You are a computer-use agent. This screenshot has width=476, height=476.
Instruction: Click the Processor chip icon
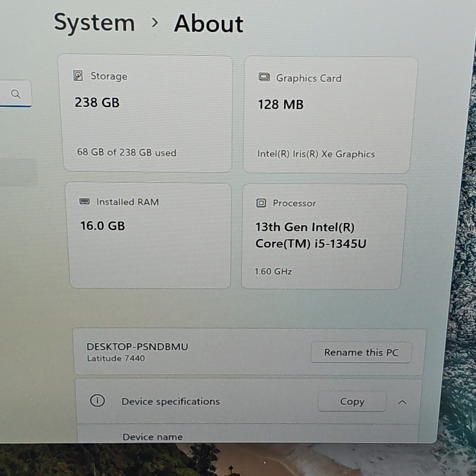[261, 203]
